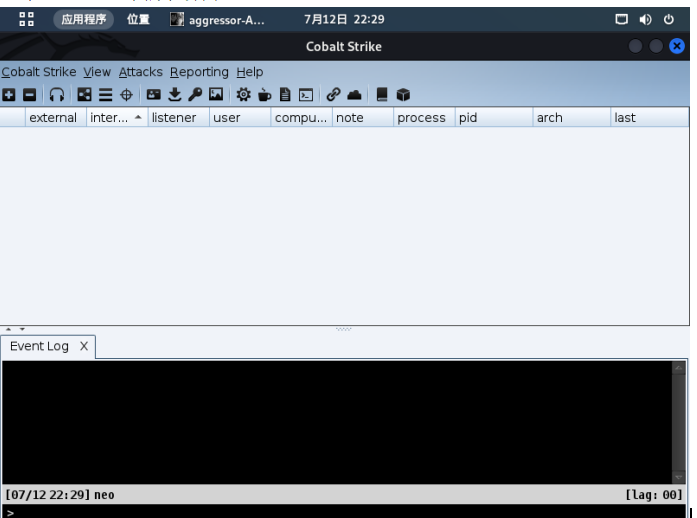This screenshot has height=518, width=697.
Task: Click the New Connection plus icon
Action: [x=9, y=95]
